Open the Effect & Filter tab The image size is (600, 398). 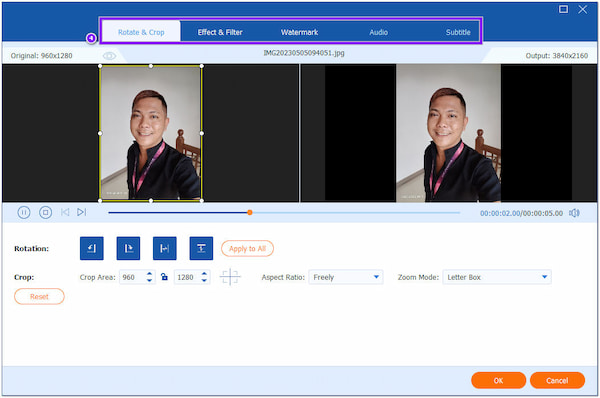pyautogui.click(x=220, y=32)
